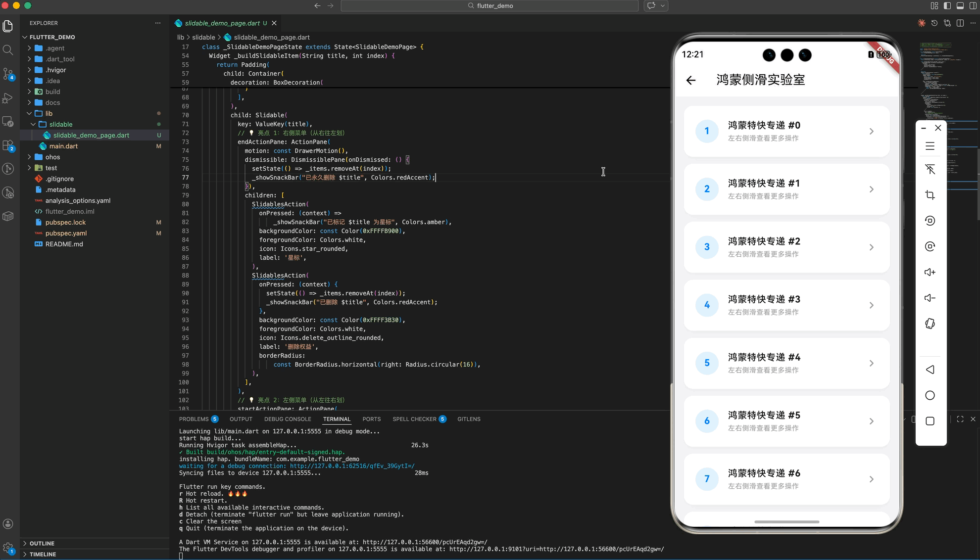Open the Extensions view
Image resolution: width=980 pixels, height=560 pixels.
coord(8,145)
